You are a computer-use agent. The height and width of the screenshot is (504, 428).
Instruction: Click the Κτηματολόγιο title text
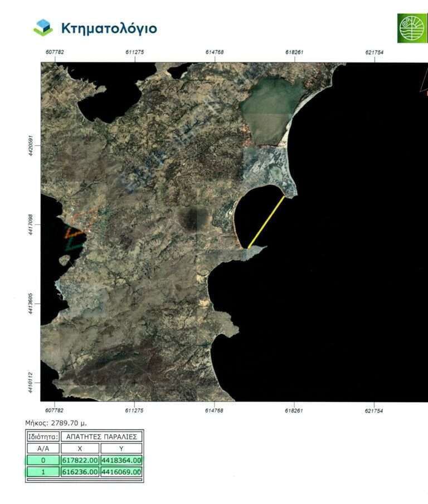(109, 28)
